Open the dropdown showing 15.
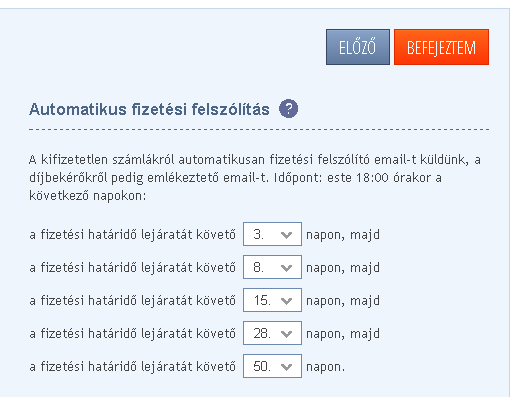This screenshot has width=519, height=397. (272, 300)
